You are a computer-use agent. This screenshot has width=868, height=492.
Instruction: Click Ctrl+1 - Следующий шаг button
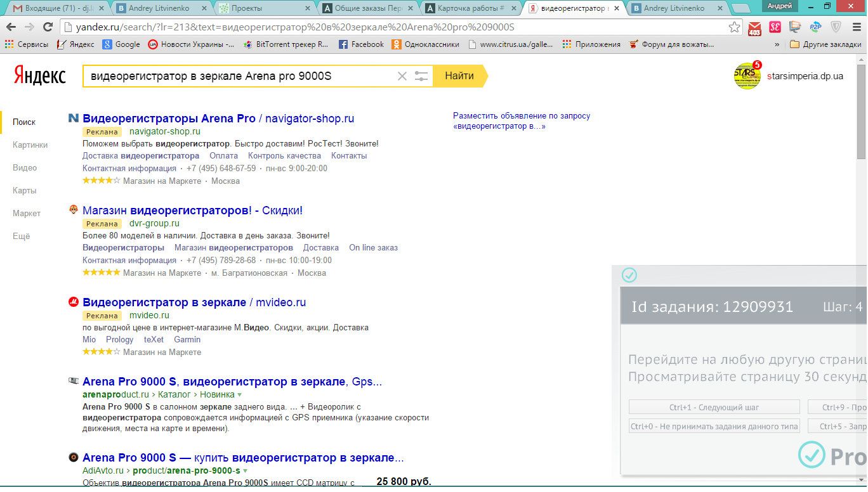tap(714, 407)
